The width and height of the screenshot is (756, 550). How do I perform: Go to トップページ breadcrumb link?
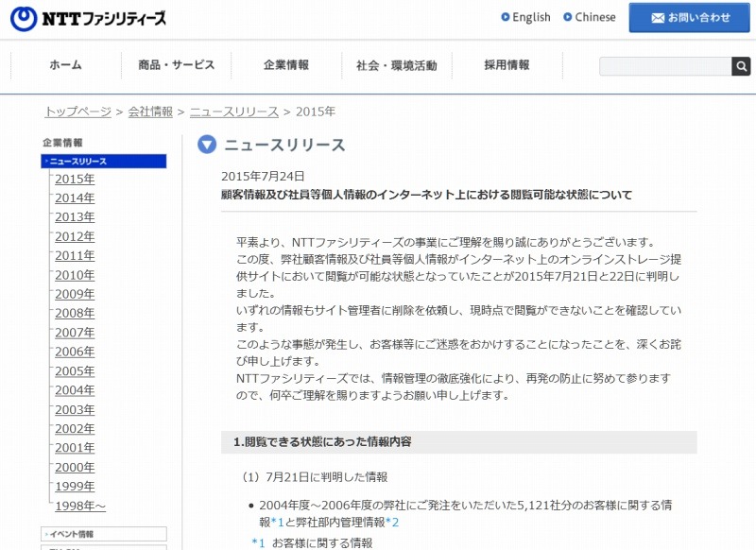[77, 112]
